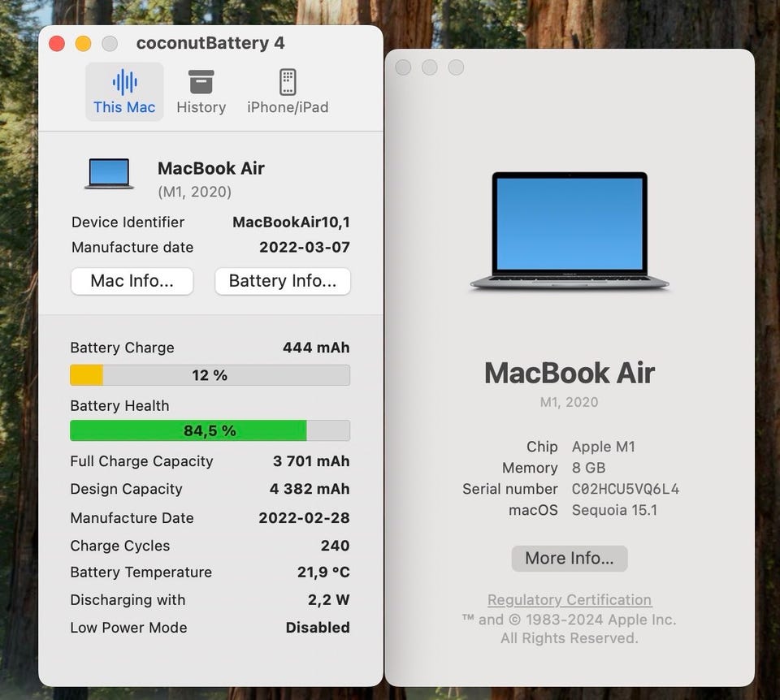Click the small MacBook Air icon in coconutBattery

coord(109,174)
